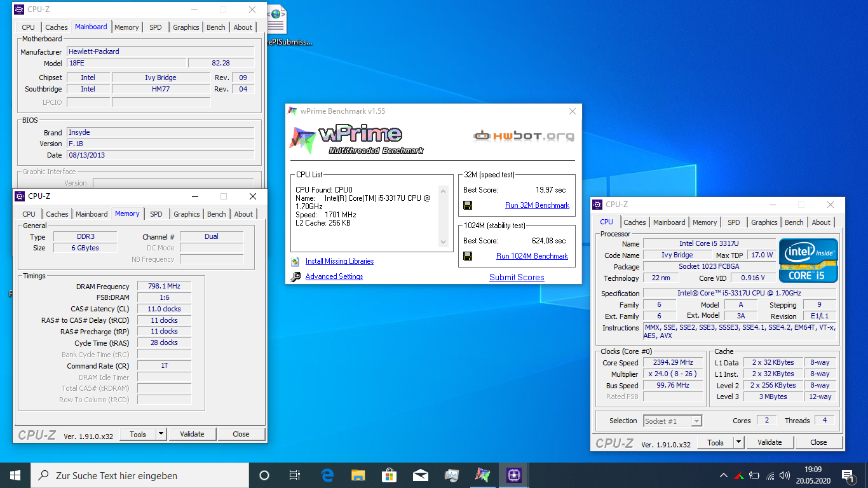Screen dimensions: 868x488
Task: Click the Submit Scores link
Action: pyautogui.click(x=517, y=277)
